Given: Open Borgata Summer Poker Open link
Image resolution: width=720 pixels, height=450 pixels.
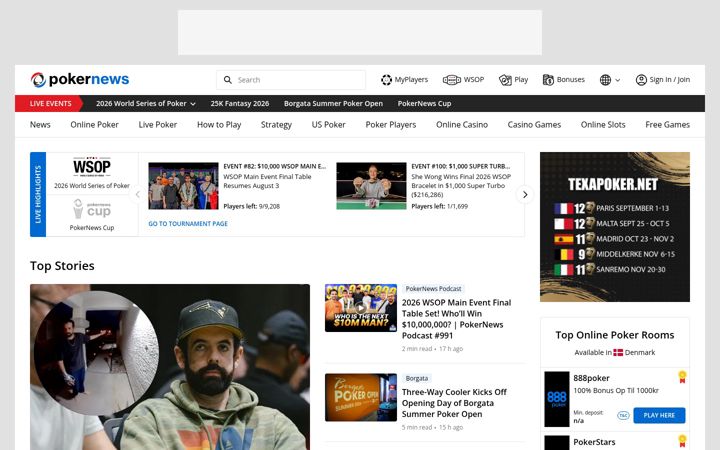Looking at the screenshot, I should tap(333, 104).
